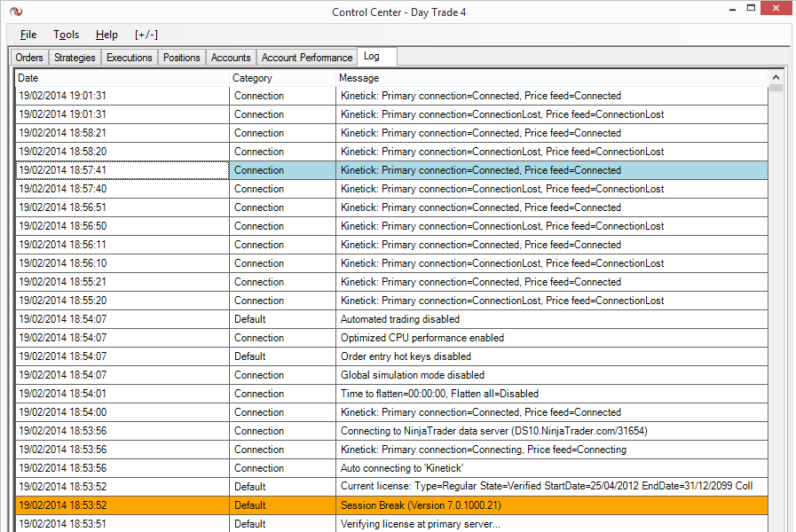Select highlighted row dated 19/02/2014 18:57:41
This screenshot has height=532, width=796.
[391, 170]
